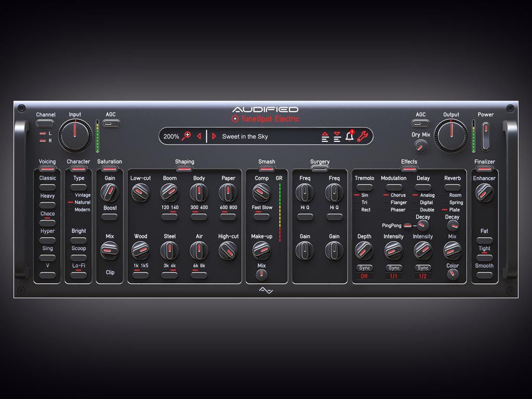Click the Reverb type button
This screenshot has width=532, height=399.
click(x=453, y=187)
